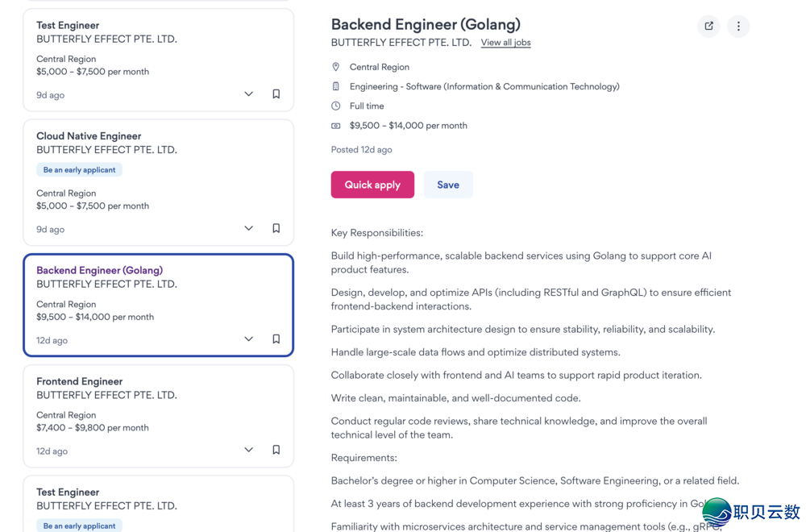Save this Backend Engineer job
Screen dimensions: 806x532
[x=447, y=185]
